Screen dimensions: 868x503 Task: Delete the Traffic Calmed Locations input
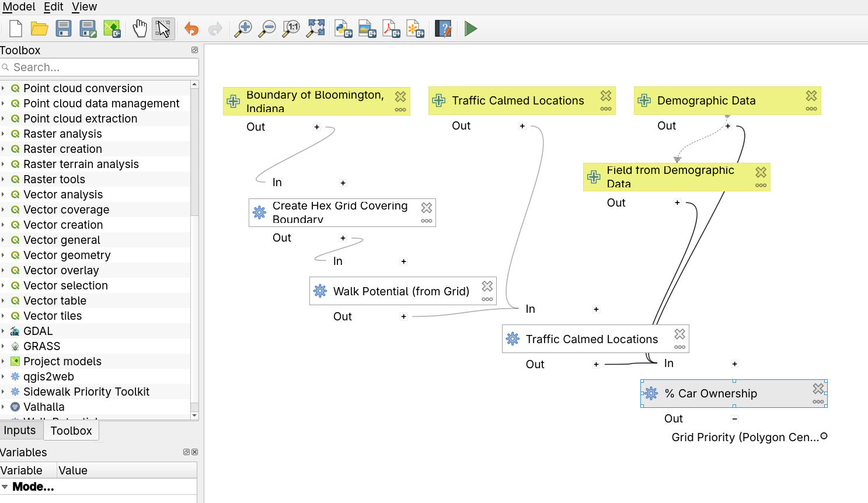click(606, 95)
